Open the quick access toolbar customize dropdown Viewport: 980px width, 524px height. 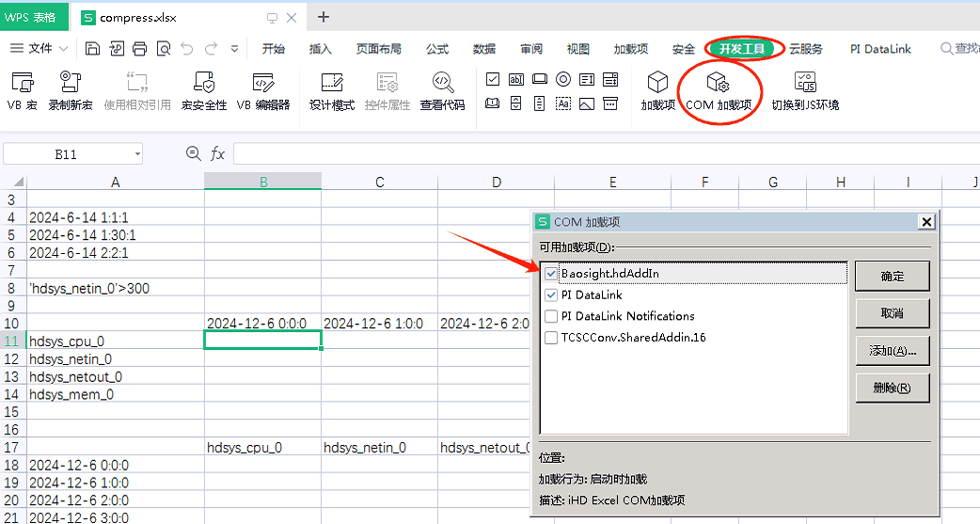click(235, 48)
